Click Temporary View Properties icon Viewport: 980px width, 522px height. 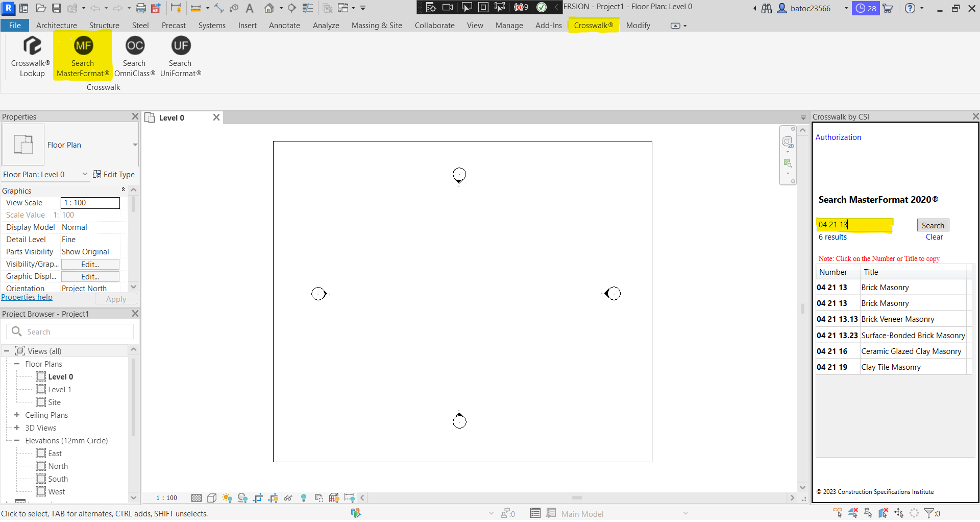click(x=319, y=498)
